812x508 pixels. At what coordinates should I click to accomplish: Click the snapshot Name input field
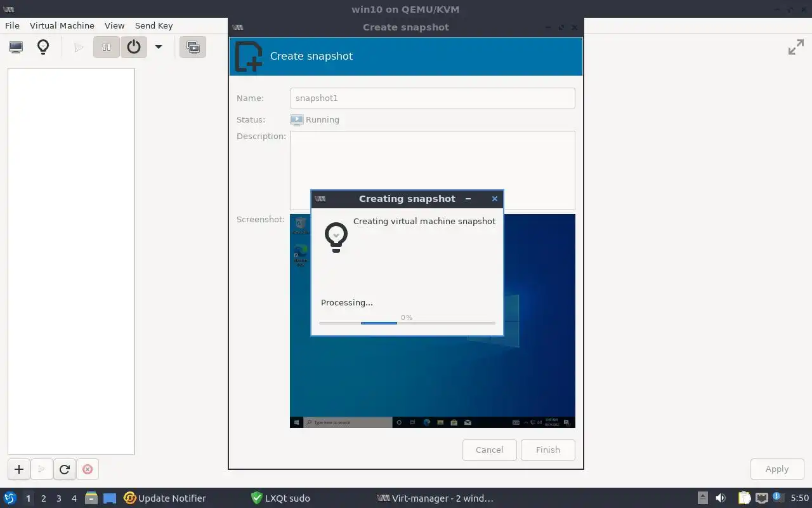tap(433, 98)
